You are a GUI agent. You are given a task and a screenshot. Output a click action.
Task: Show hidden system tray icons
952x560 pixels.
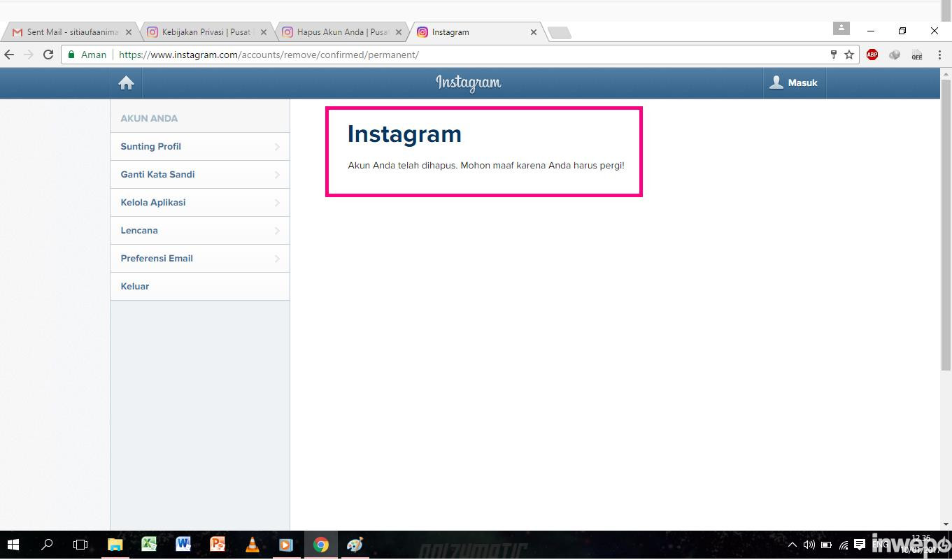793,545
